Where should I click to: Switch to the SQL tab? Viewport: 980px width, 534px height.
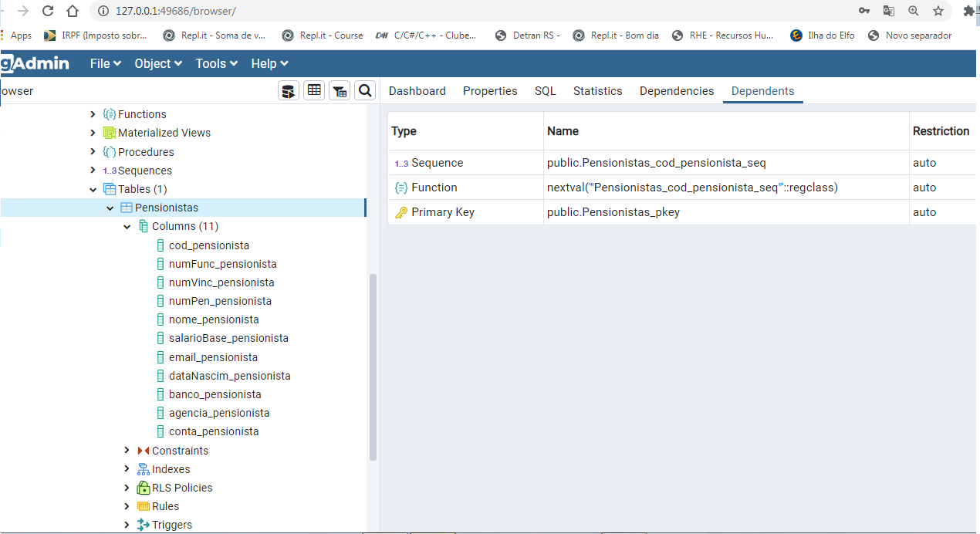coord(546,91)
